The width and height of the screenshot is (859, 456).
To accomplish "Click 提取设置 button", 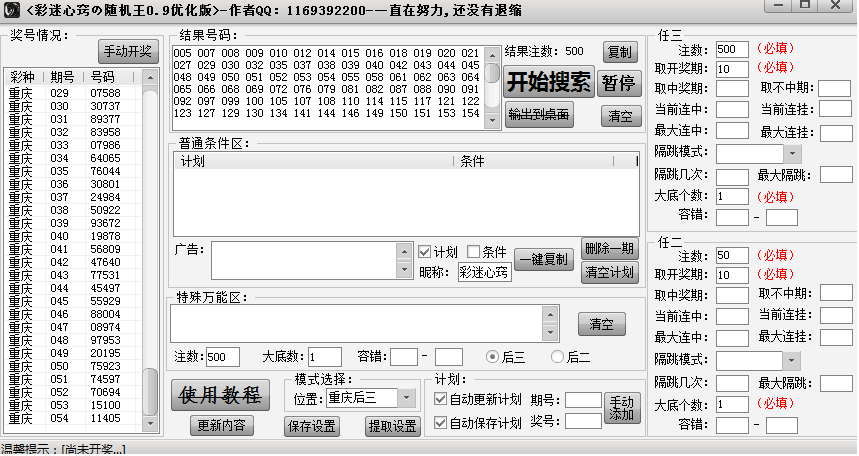I will (393, 426).
